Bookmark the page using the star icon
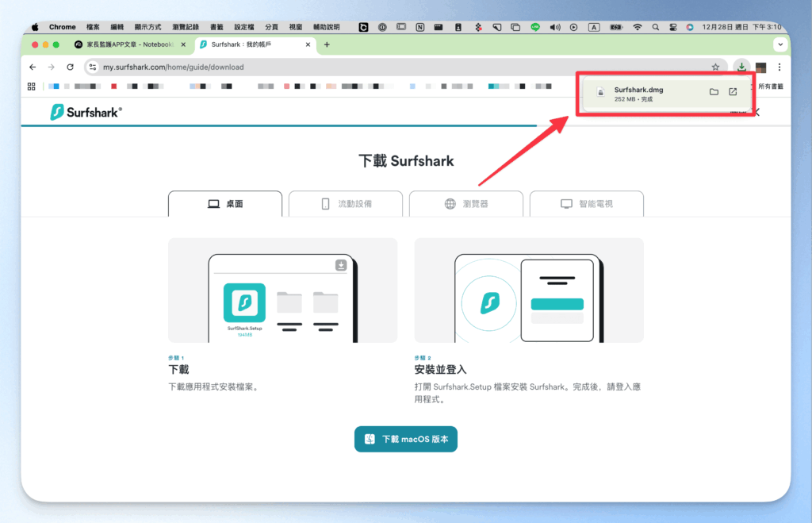812x523 pixels. [715, 67]
